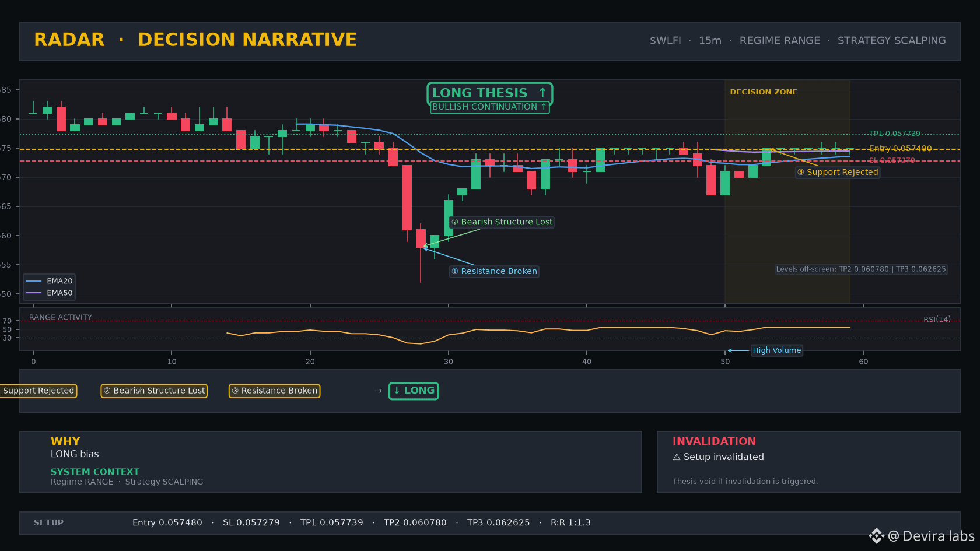This screenshot has width=980, height=551.
Task: Click the arrow before the LONG badge
Action: 378,391
